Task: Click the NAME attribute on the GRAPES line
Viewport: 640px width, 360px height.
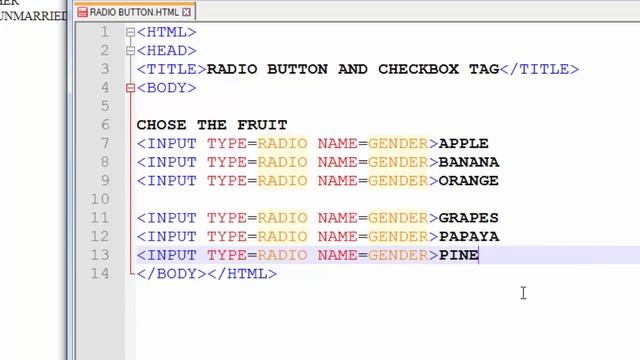Action: (338, 218)
